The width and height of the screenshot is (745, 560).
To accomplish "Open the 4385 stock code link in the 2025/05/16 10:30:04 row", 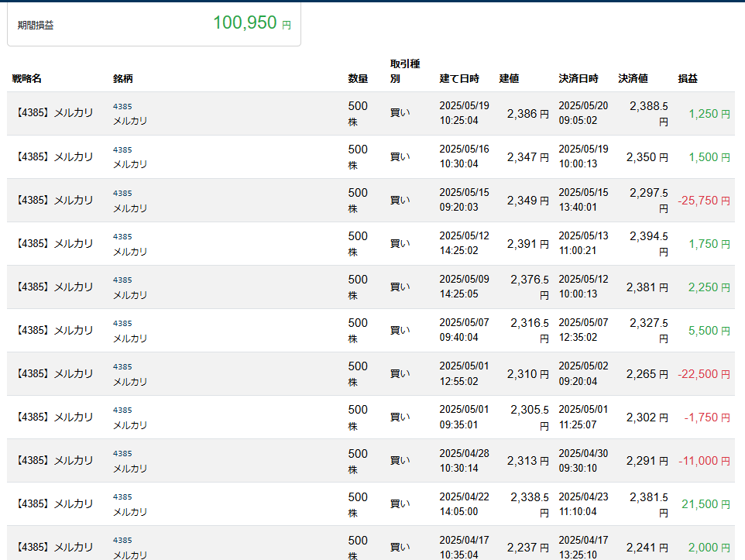I will pos(122,149).
